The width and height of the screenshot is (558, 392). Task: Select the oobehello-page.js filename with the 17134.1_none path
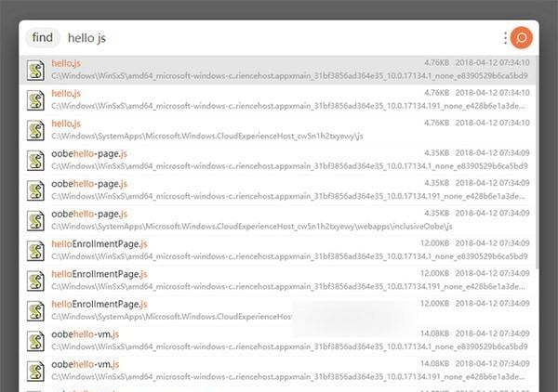89,154
